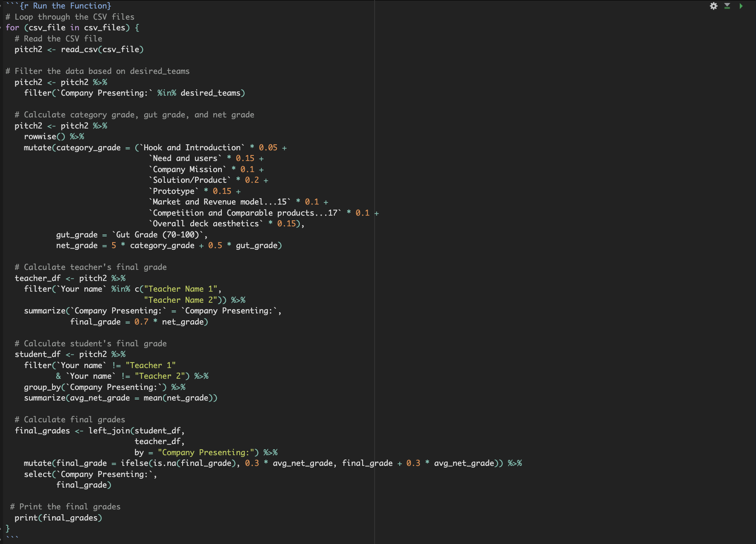Click comment '# Calculate final grades'
756x544 pixels.
point(70,419)
